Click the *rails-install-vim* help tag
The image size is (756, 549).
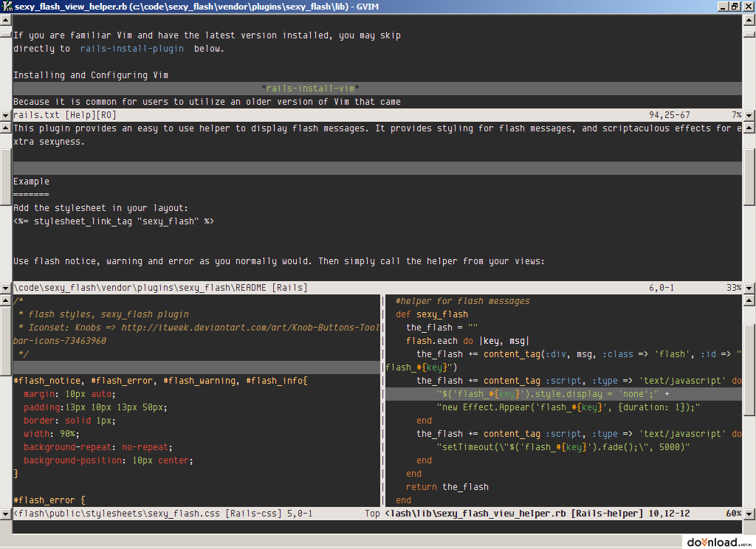point(310,89)
